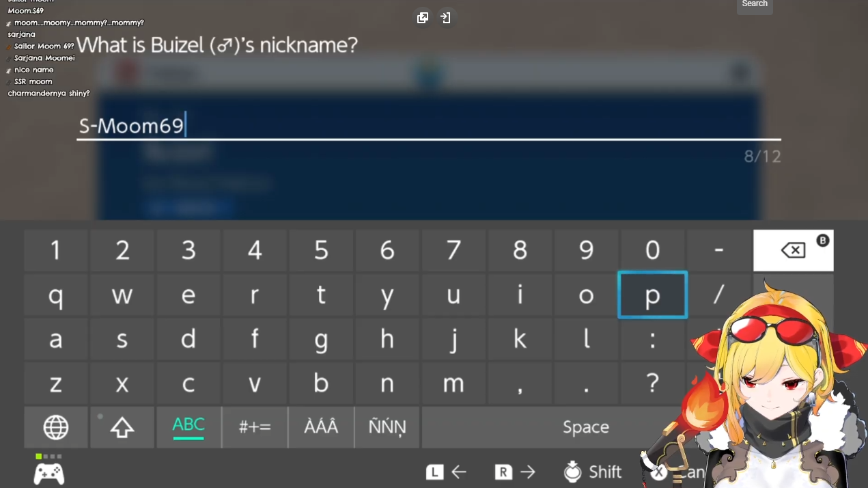This screenshot has height=488, width=868.
Task: Click the Search button at top
Action: tap(755, 5)
